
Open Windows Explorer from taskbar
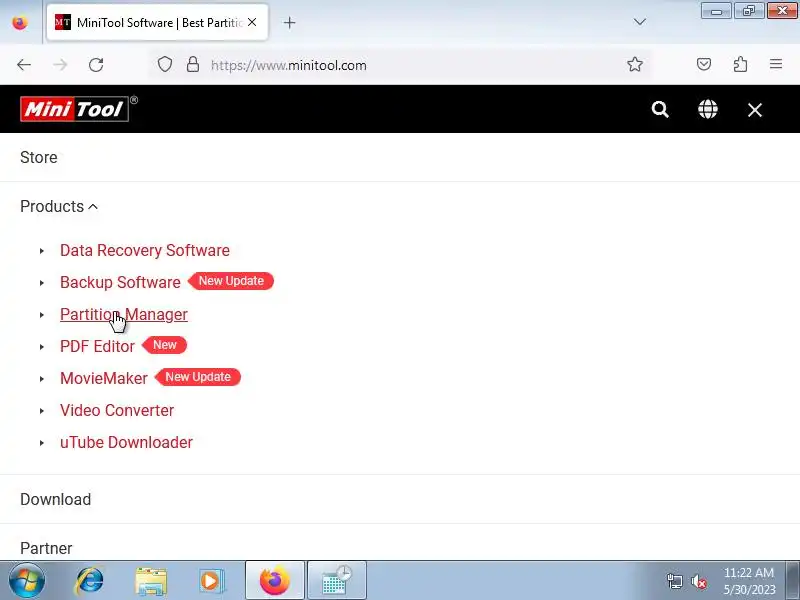[151, 581]
